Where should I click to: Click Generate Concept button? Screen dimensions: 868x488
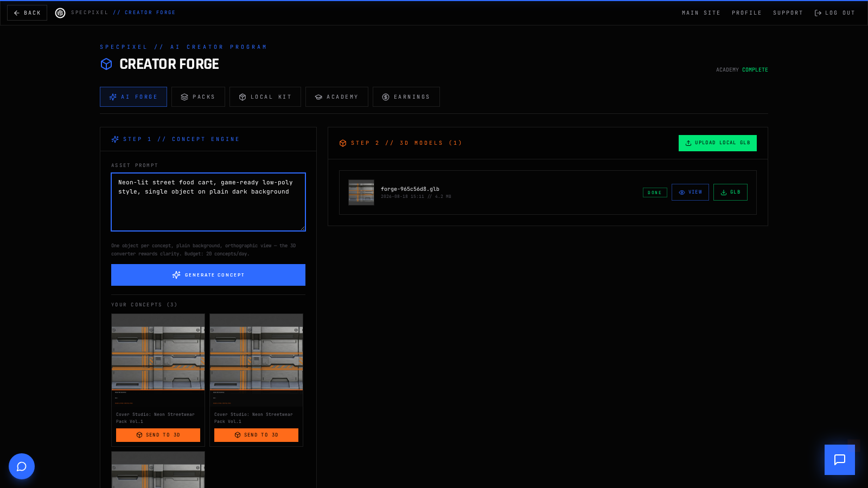pyautogui.click(x=208, y=275)
